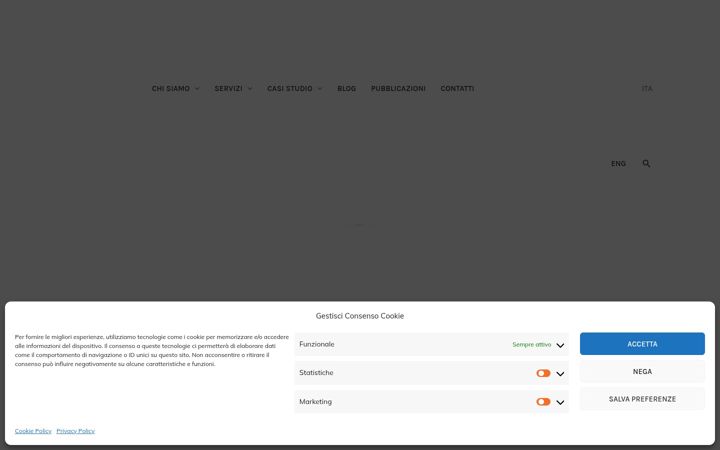Go to the Blog menu item

(x=347, y=89)
